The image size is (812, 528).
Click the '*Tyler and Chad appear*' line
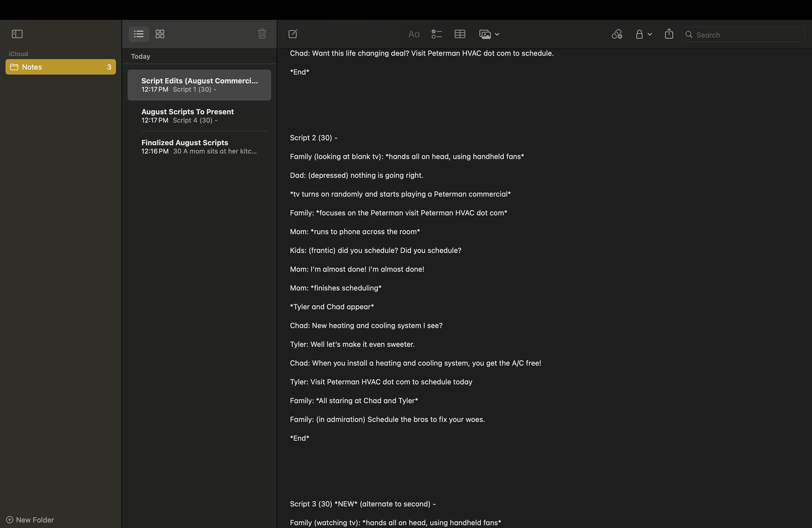(x=332, y=307)
